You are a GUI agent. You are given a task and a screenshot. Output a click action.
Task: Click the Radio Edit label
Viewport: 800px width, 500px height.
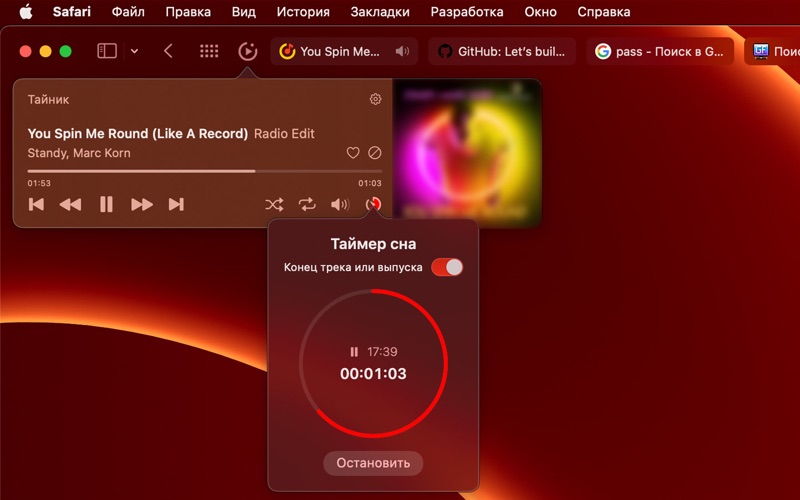(284, 134)
